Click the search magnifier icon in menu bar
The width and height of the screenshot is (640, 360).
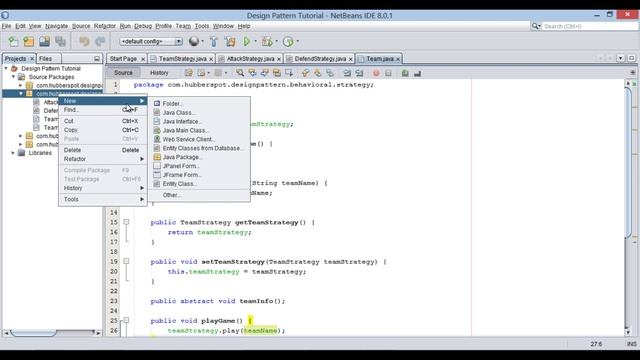pos(536,26)
